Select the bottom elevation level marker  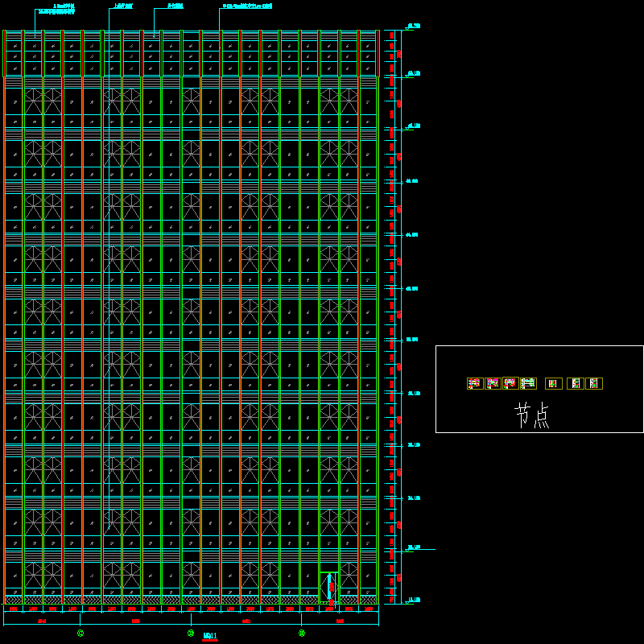(x=413, y=601)
